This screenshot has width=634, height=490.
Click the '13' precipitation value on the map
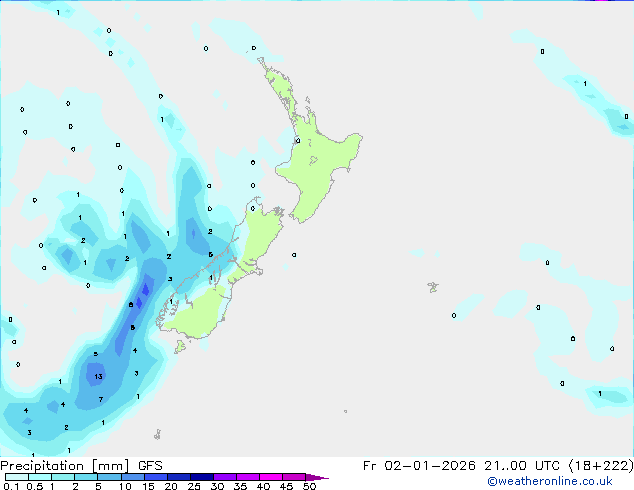(98, 377)
